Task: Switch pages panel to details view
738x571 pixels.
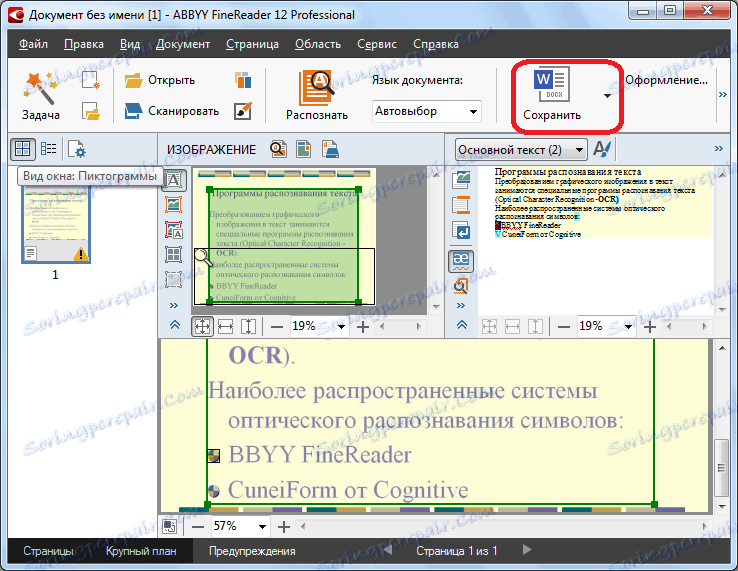Action: [x=49, y=149]
